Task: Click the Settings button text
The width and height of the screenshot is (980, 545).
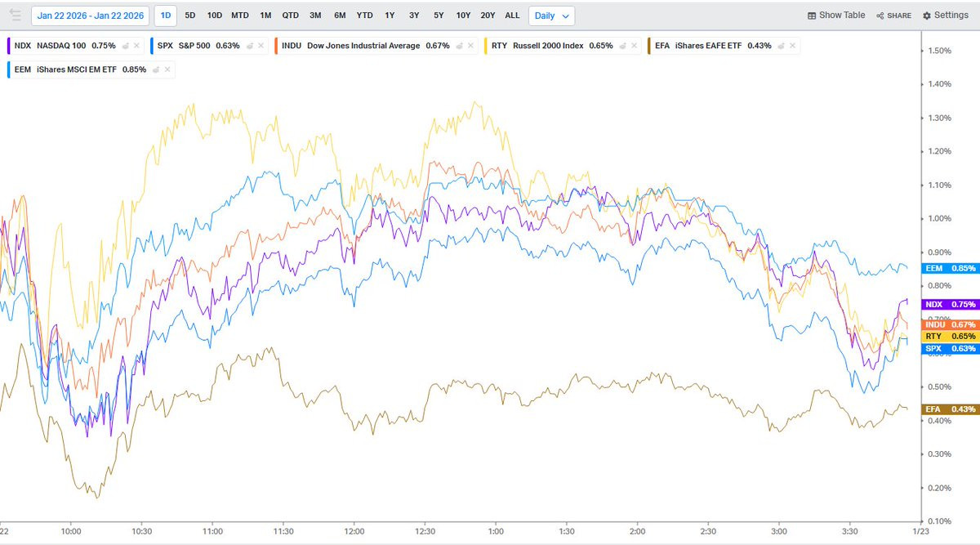Action: [x=951, y=16]
